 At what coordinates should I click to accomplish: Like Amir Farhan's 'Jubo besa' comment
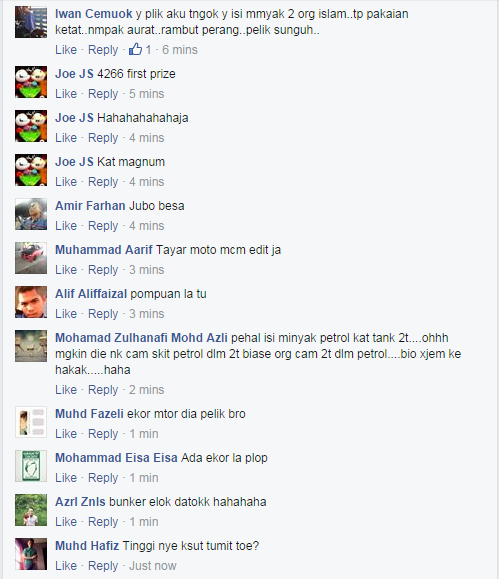[x=66, y=226]
